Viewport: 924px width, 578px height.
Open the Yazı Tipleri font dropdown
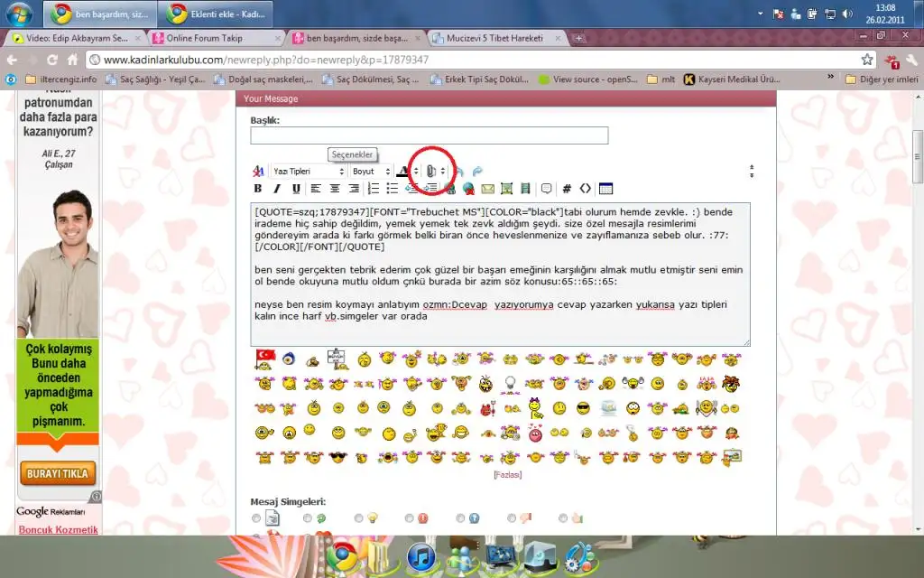tap(309, 171)
